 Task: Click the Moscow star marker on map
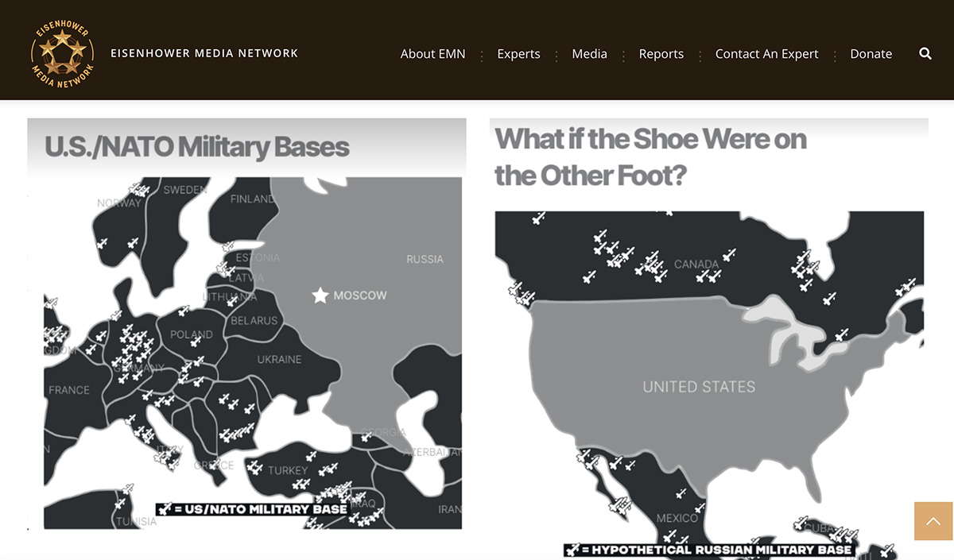coord(320,295)
